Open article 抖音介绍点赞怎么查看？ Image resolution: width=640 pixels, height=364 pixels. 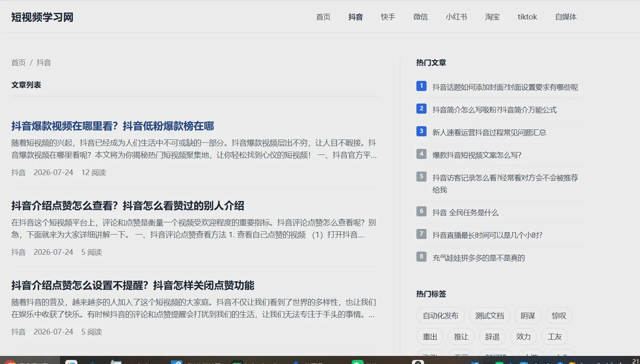[128, 206]
